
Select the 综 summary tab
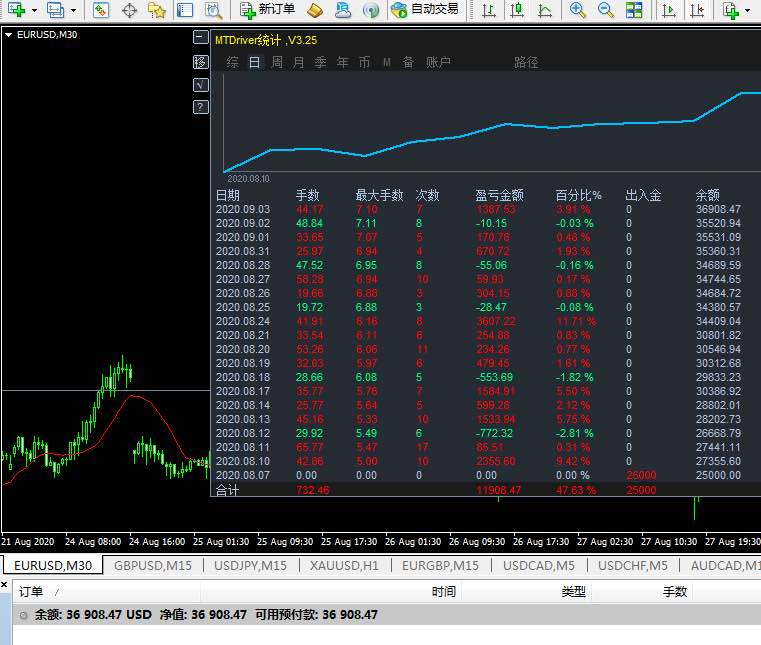(232, 62)
